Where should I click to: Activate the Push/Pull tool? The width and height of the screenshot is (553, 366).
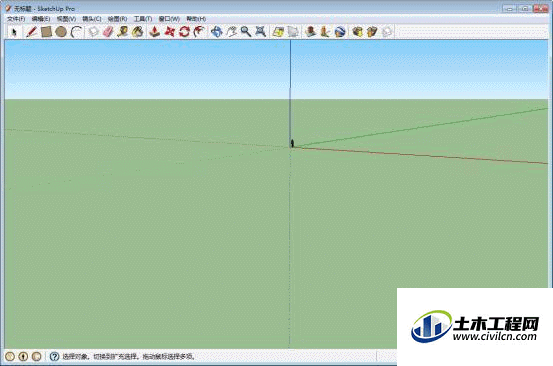click(x=154, y=32)
